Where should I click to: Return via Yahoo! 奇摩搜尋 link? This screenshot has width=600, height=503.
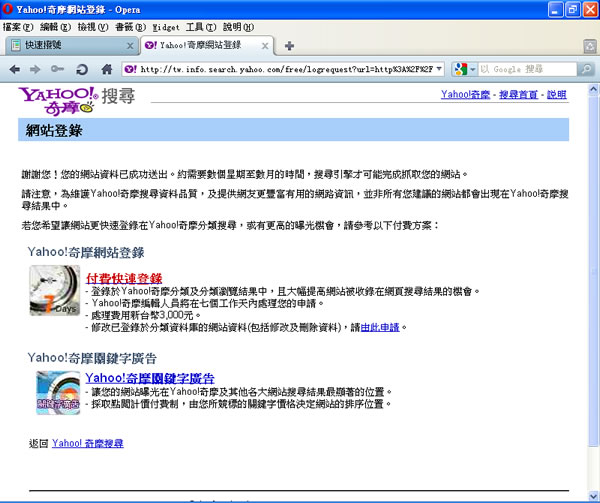pyautogui.click(x=88, y=443)
